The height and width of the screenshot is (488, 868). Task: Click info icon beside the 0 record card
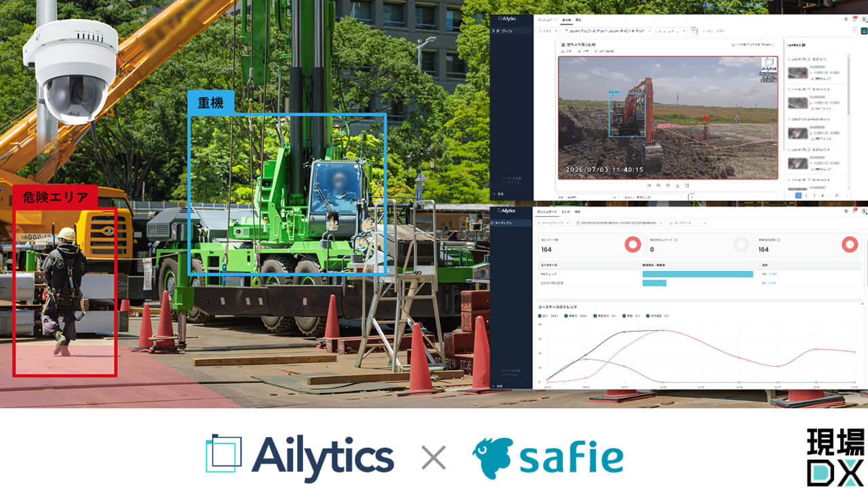[675, 240]
